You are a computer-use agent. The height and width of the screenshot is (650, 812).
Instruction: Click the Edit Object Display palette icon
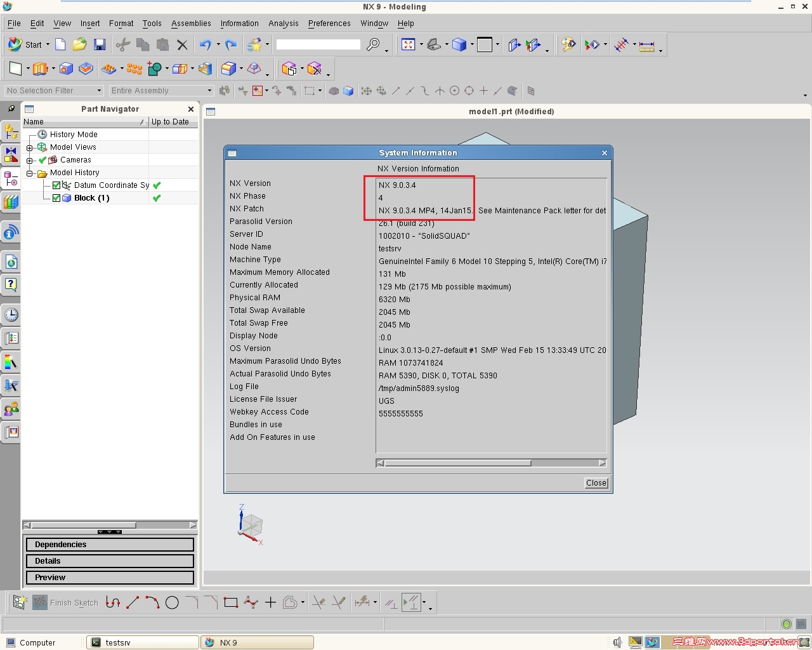(568, 44)
